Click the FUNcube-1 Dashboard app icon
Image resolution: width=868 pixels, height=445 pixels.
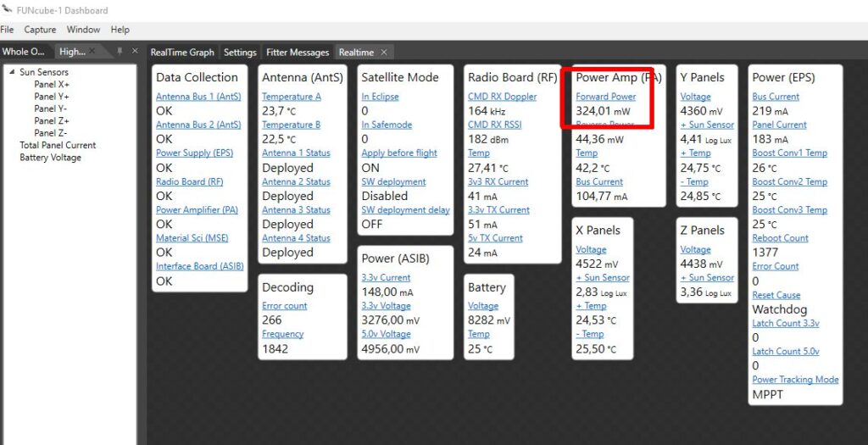pyautogui.click(x=8, y=10)
